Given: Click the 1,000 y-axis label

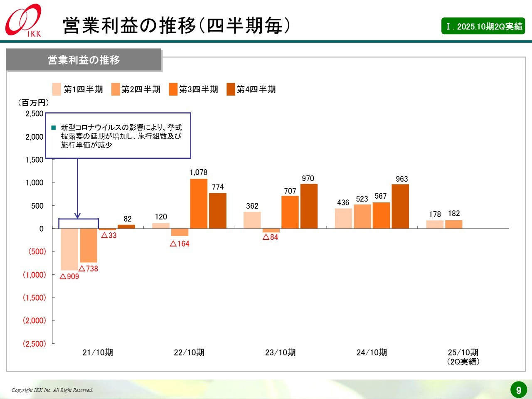Looking at the screenshot, I should [x=34, y=182].
